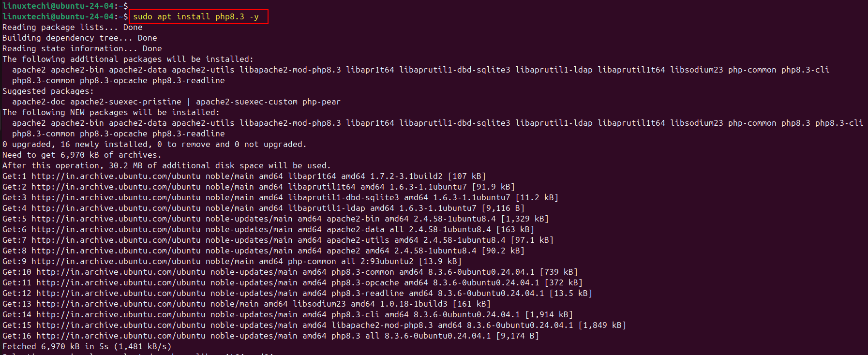Click the 'Building dependency tree... Done' line
The width and height of the screenshot is (868, 355).
pyautogui.click(x=80, y=38)
